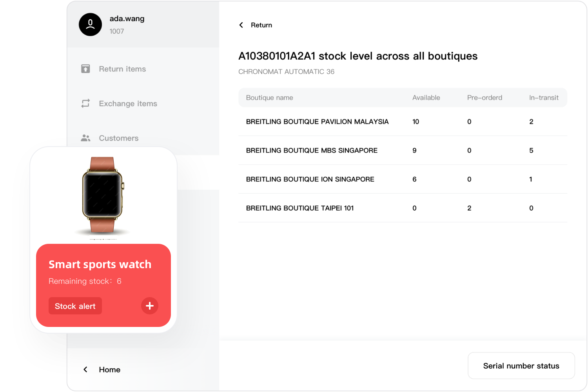The image size is (588, 392).
Task: Click the chevron next to Home
Action: click(85, 370)
